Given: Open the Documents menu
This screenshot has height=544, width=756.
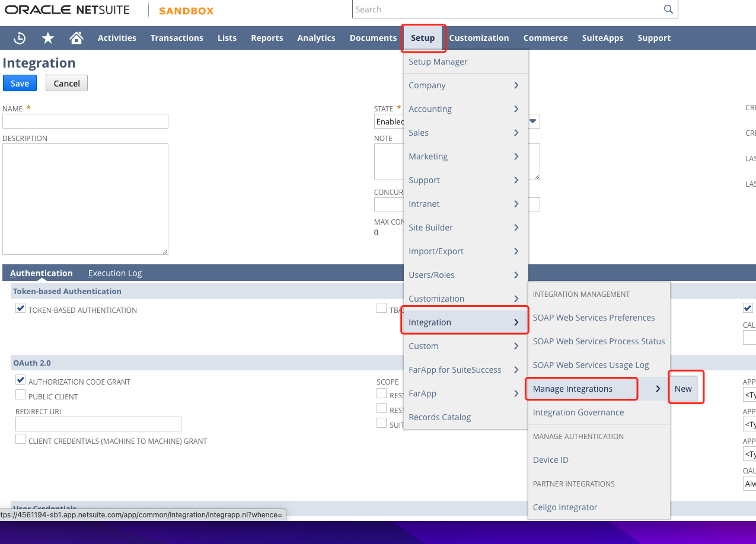Looking at the screenshot, I should 373,38.
